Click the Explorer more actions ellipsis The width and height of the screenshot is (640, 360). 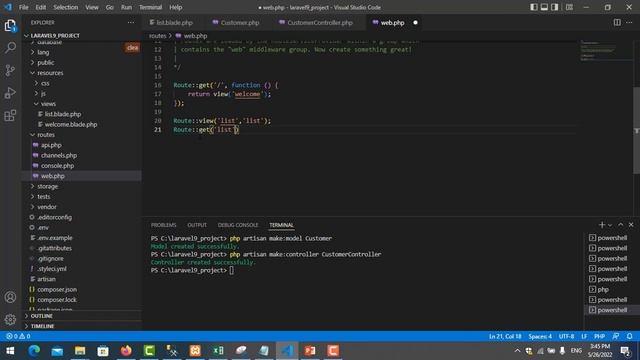(131, 22)
